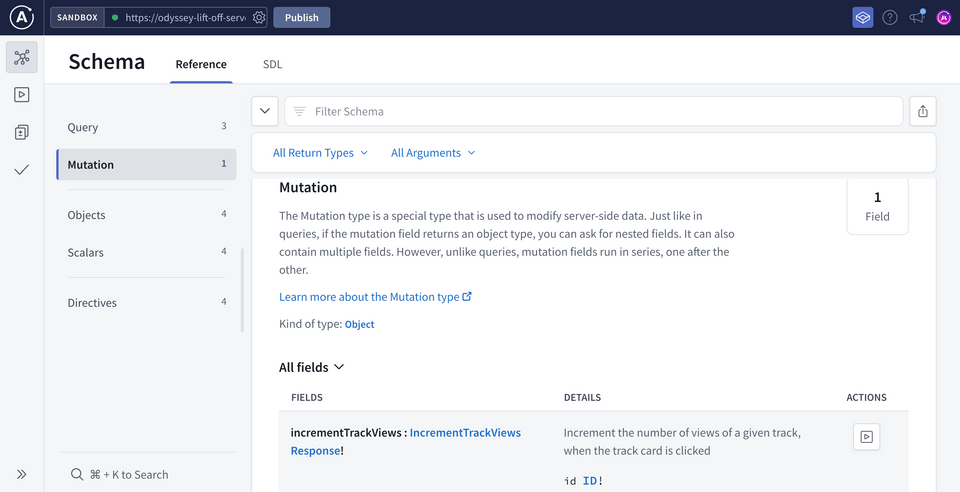Collapse the schema sections chevron button

click(x=265, y=111)
